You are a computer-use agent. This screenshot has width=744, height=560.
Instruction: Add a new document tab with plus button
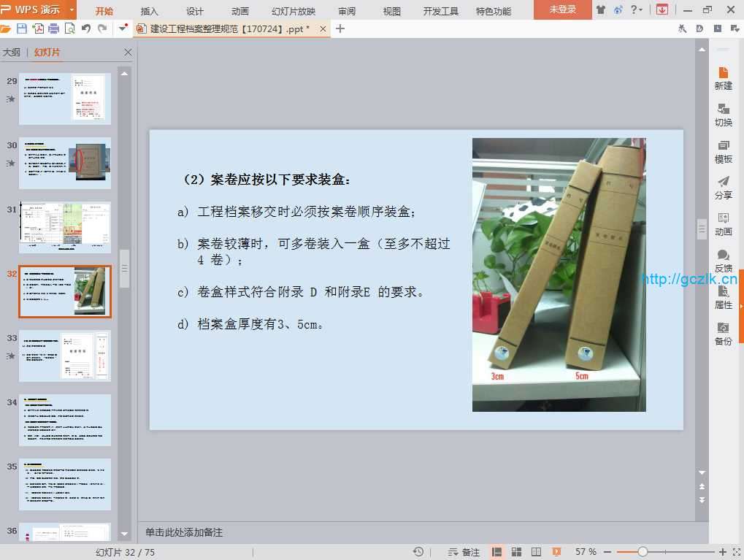[340, 28]
